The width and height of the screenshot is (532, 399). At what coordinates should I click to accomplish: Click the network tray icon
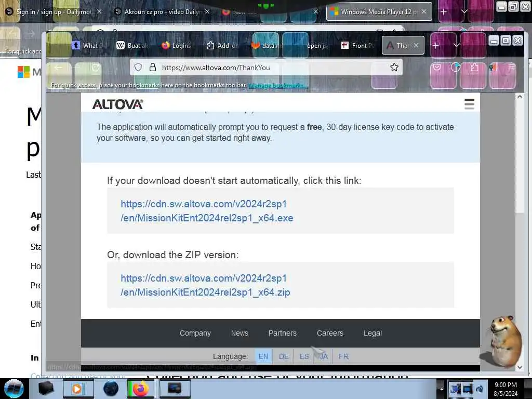point(468,389)
